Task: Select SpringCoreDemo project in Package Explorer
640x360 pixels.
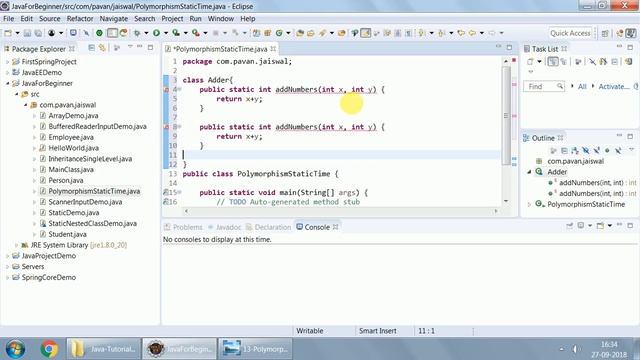Action: click(x=49, y=278)
